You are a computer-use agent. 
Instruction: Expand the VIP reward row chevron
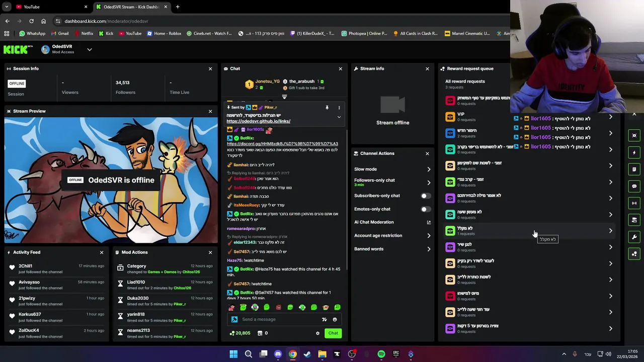[x=610, y=117]
